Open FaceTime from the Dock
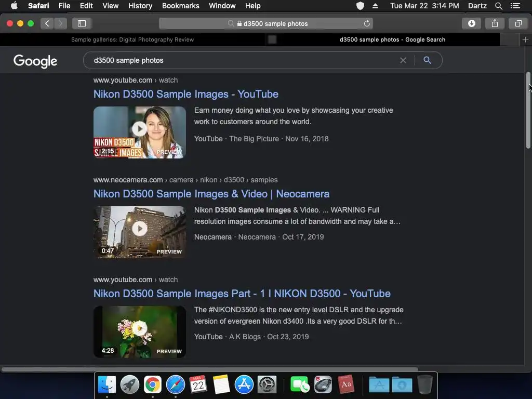Screen dimensions: 532x399 click(300, 385)
